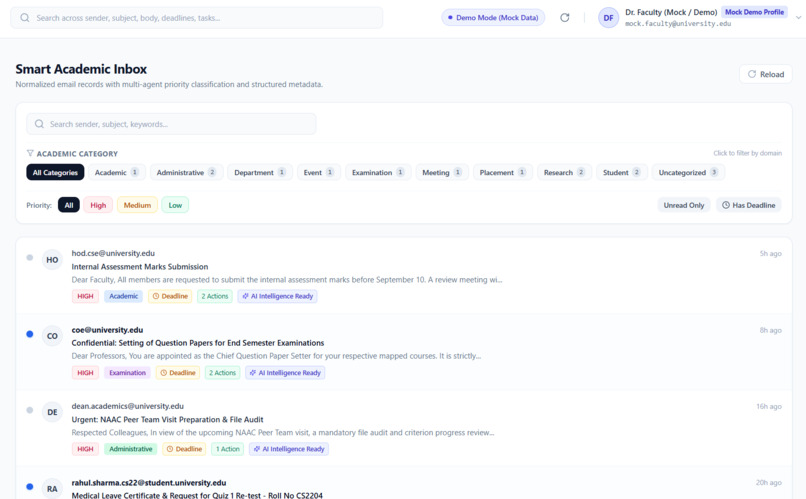
Task: Expand the profile dropdown chevron
Action: pos(798,17)
